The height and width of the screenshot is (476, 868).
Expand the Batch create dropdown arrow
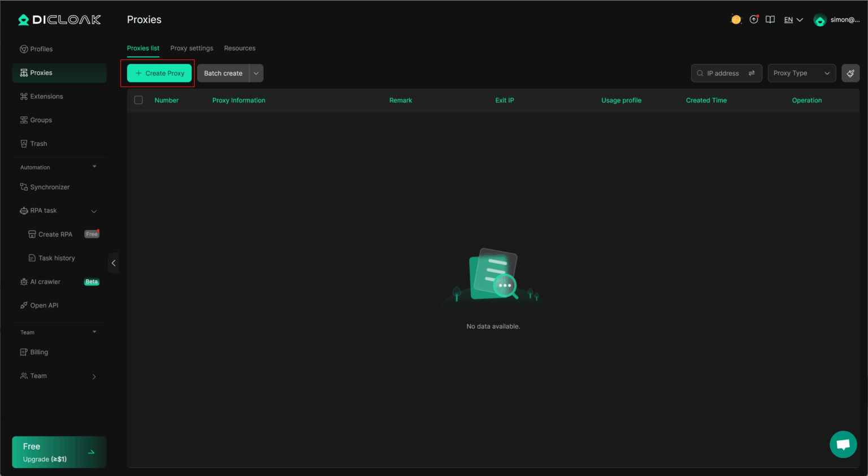click(x=255, y=73)
